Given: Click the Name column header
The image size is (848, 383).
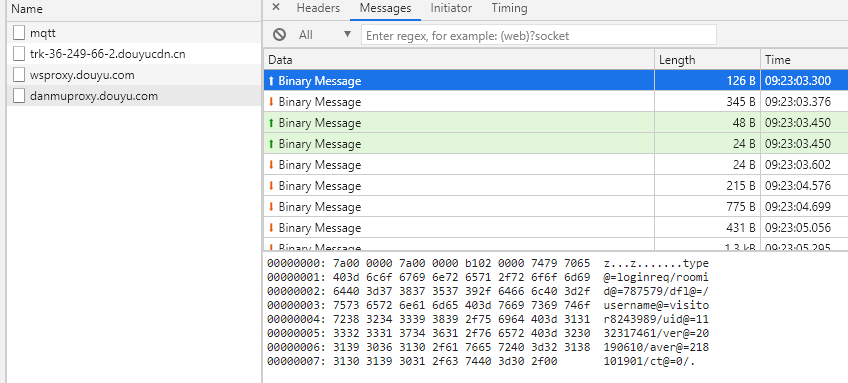Looking at the screenshot, I should coord(132,9).
